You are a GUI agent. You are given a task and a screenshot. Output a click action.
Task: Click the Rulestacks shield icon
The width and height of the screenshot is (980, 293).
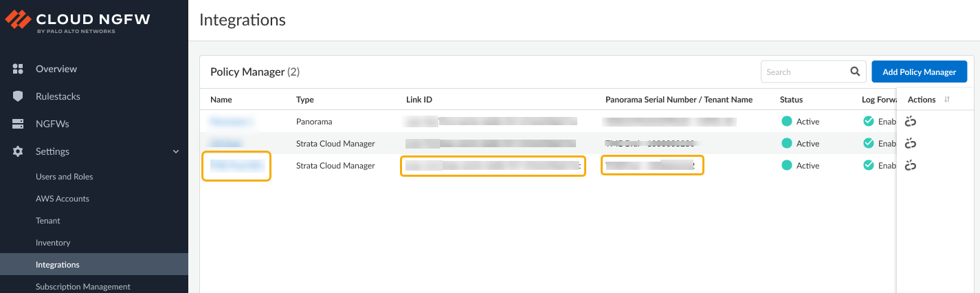(x=19, y=96)
